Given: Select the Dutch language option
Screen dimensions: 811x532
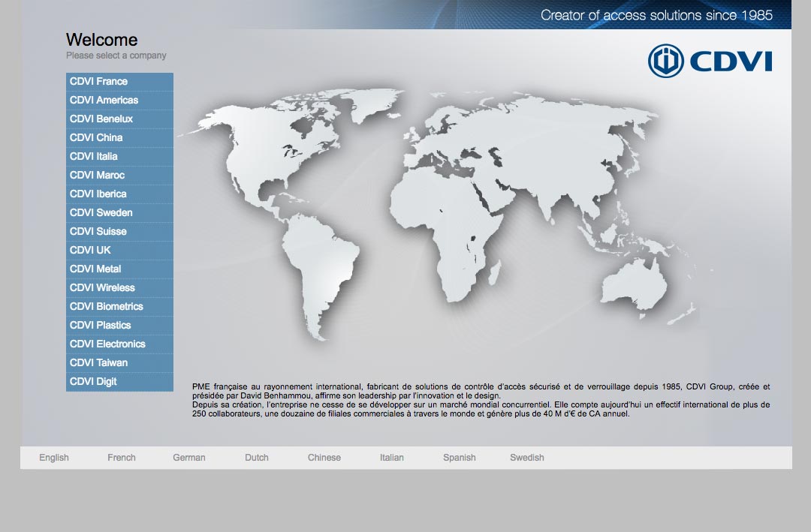Looking at the screenshot, I should (x=257, y=458).
